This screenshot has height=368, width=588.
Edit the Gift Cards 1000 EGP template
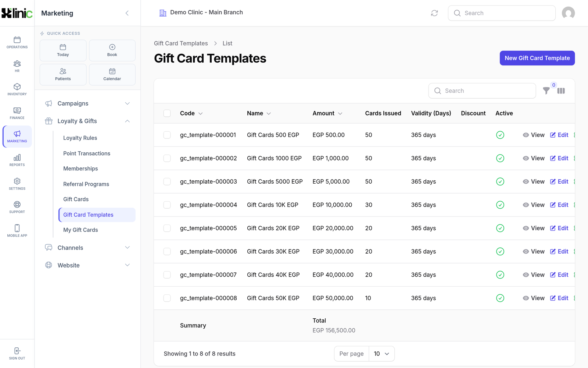(559, 158)
